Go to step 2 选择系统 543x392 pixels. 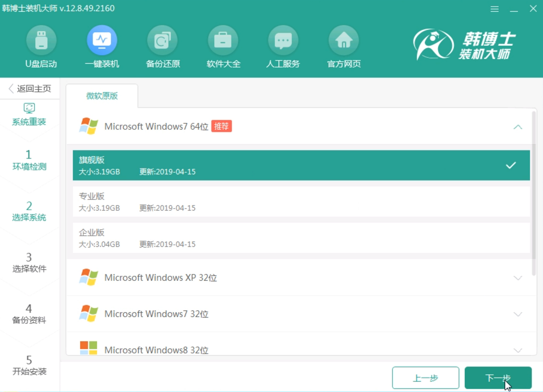click(x=29, y=211)
